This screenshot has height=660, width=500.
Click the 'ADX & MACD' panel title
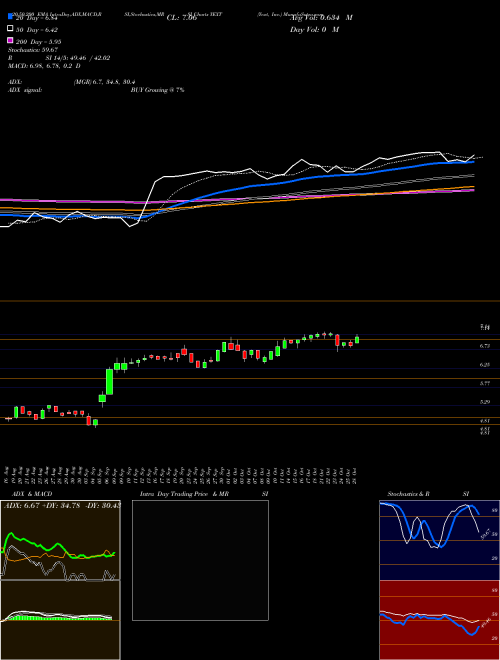tap(32, 494)
